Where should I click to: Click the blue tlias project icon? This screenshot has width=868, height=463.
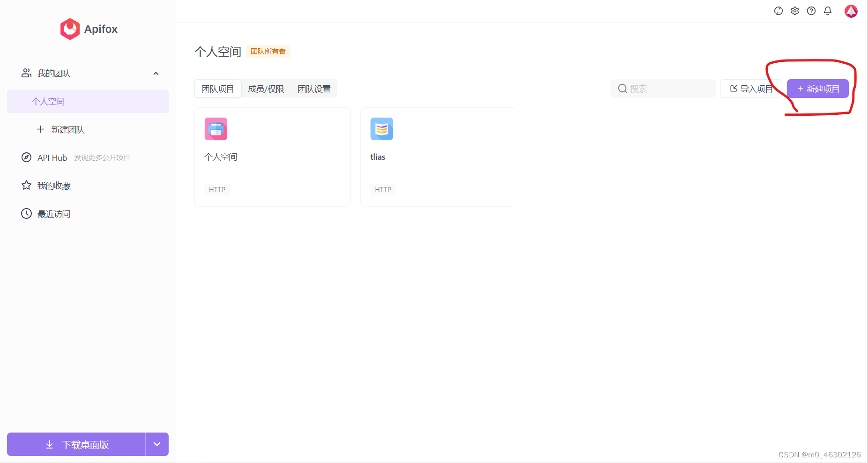pos(382,129)
